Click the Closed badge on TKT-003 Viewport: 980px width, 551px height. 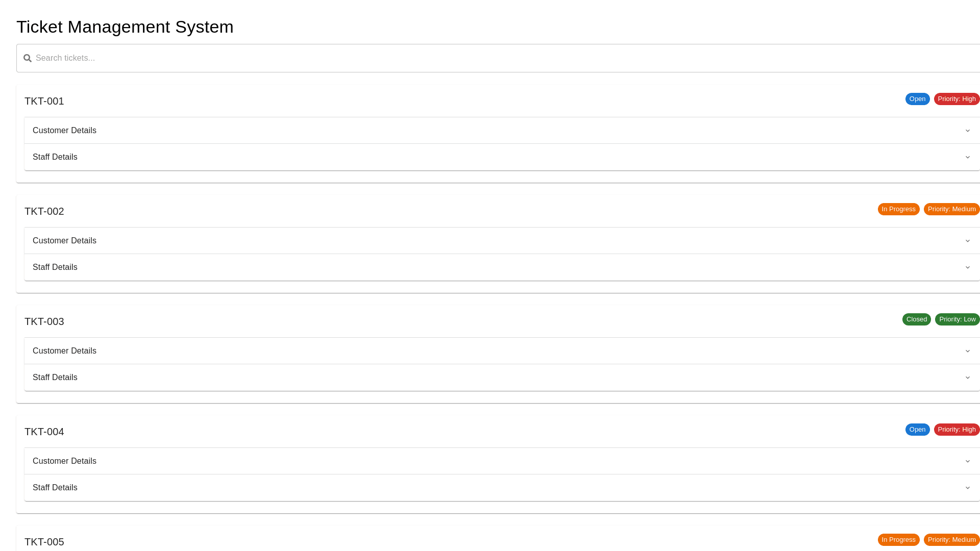coord(916,319)
